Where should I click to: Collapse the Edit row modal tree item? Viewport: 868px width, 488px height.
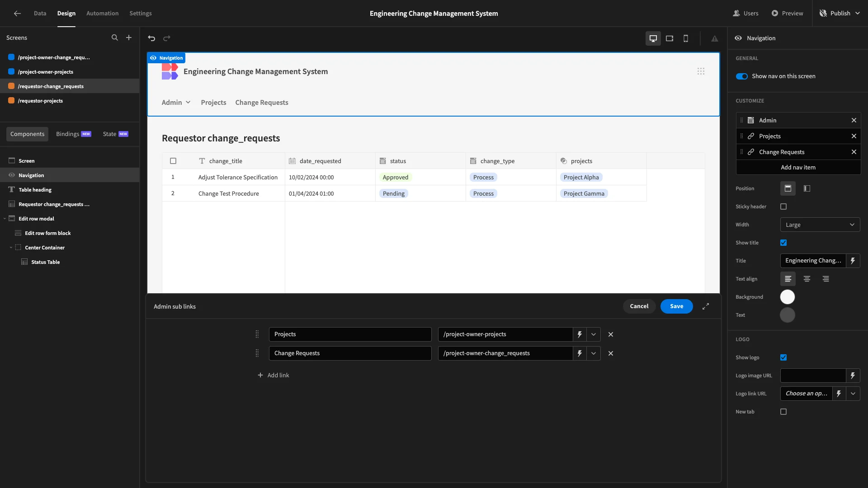tap(5, 219)
